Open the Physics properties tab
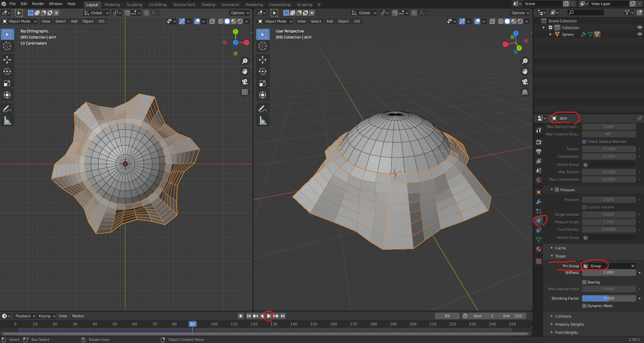The height and width of the screenshot is (343, 644). tap(539, 221)
